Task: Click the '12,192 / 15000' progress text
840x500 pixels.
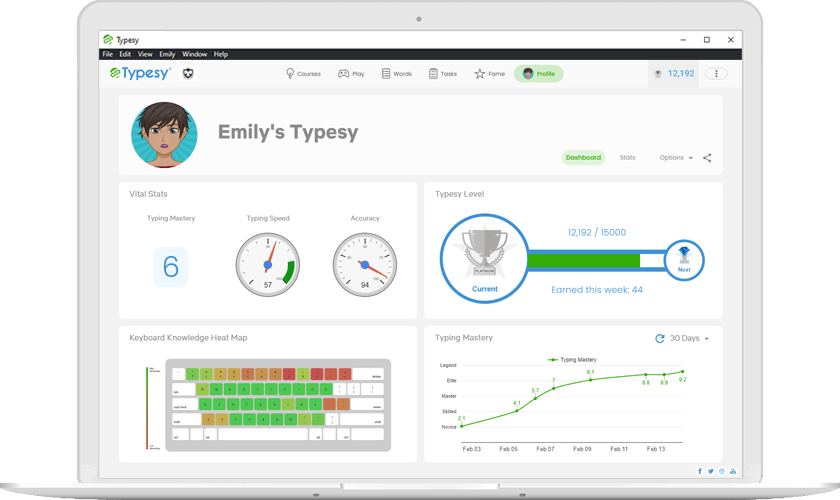Action: point(597,233)
